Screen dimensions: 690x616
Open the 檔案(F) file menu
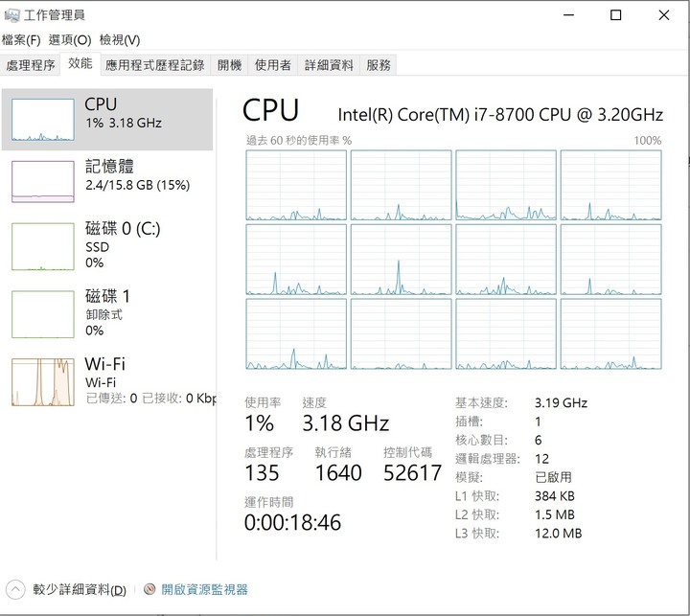pyautogui.click(x=21, y=39)
